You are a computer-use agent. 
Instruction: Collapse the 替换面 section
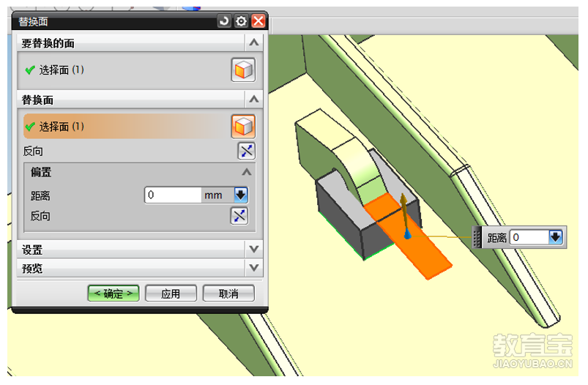254,100
